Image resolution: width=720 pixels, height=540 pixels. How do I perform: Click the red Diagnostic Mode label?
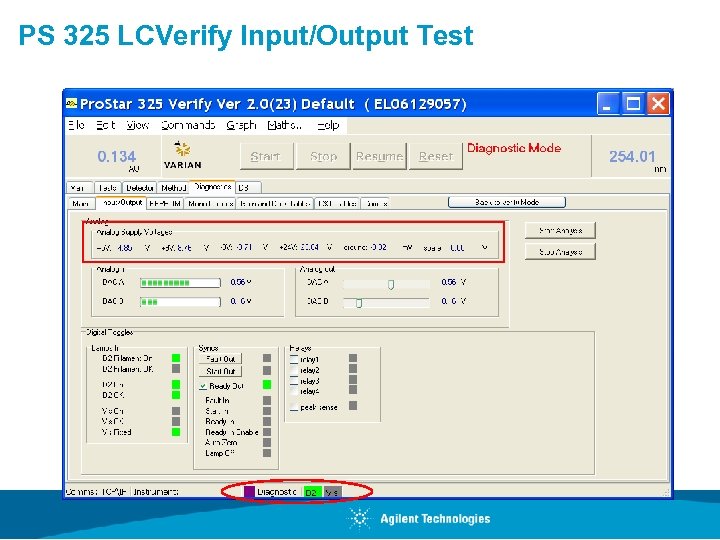[x=514, y=148]
